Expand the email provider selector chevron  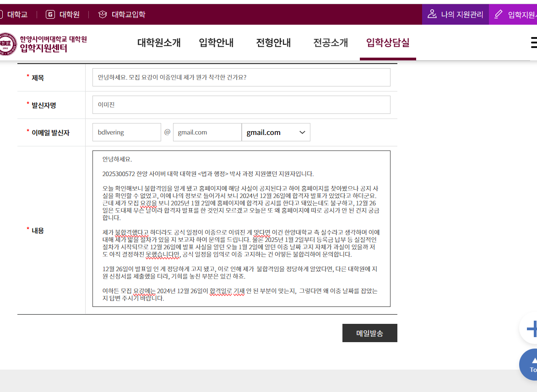click(x=301, y=132)
